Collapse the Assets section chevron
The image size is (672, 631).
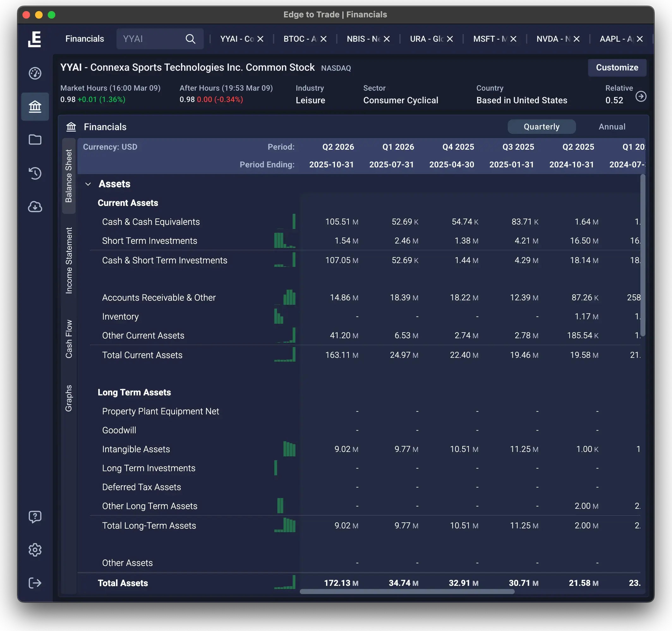tap(88, 183)
